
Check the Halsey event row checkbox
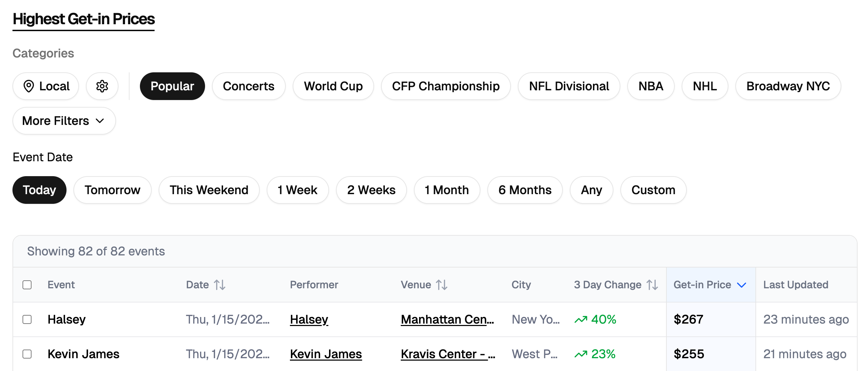click(x=27, y=319)
